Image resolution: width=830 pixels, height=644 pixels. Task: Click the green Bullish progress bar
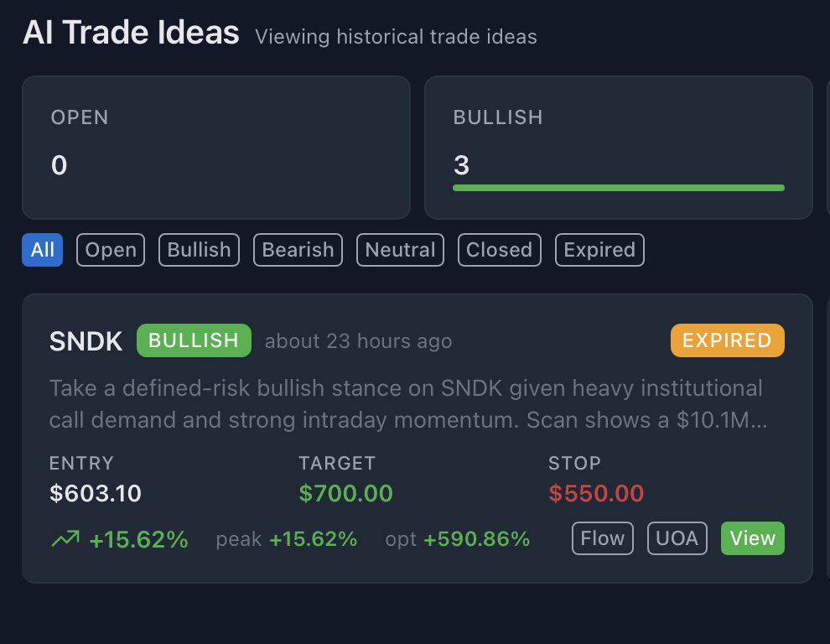tap(619, 188)
